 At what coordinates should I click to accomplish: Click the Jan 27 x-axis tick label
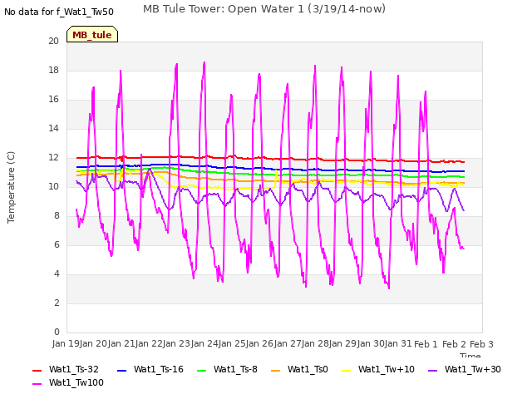288,343
